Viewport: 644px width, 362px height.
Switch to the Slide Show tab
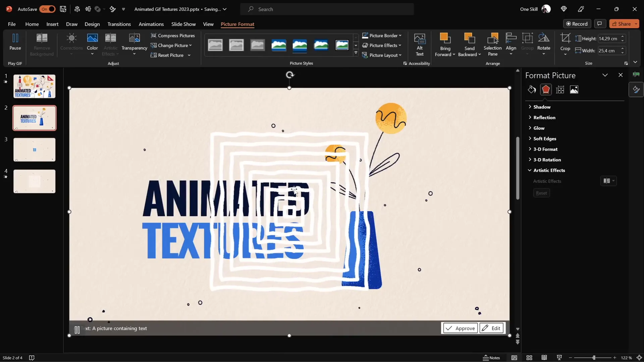coord(183,24)
